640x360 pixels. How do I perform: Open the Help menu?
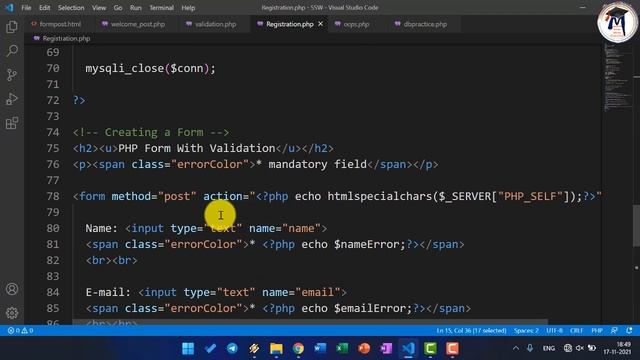[188, 8]
